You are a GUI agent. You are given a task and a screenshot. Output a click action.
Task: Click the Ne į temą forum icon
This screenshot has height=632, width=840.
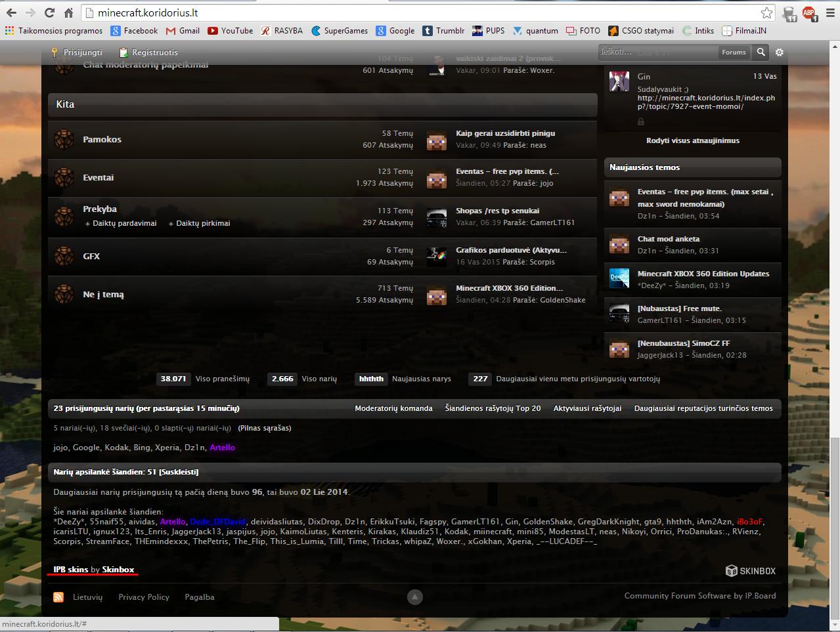(x=64, y=294)
